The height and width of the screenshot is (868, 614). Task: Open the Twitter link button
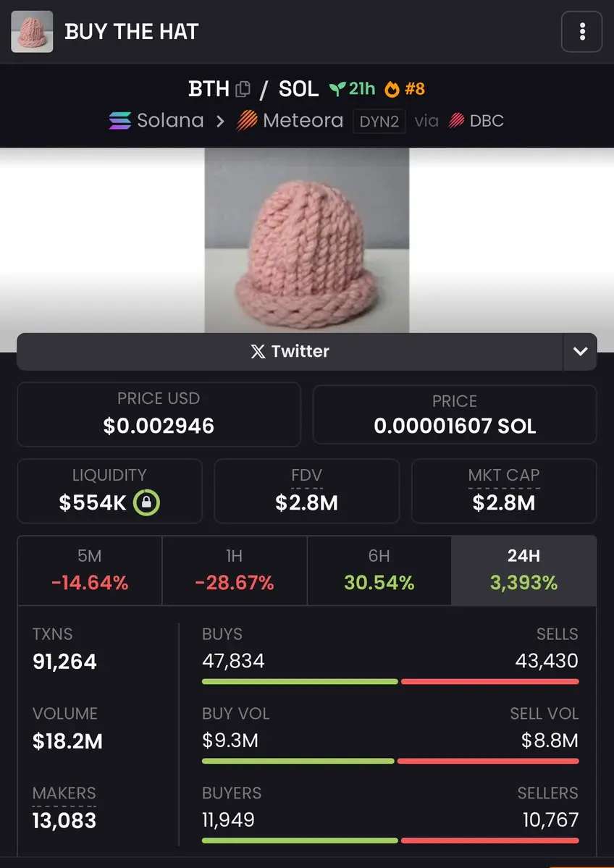290,352
